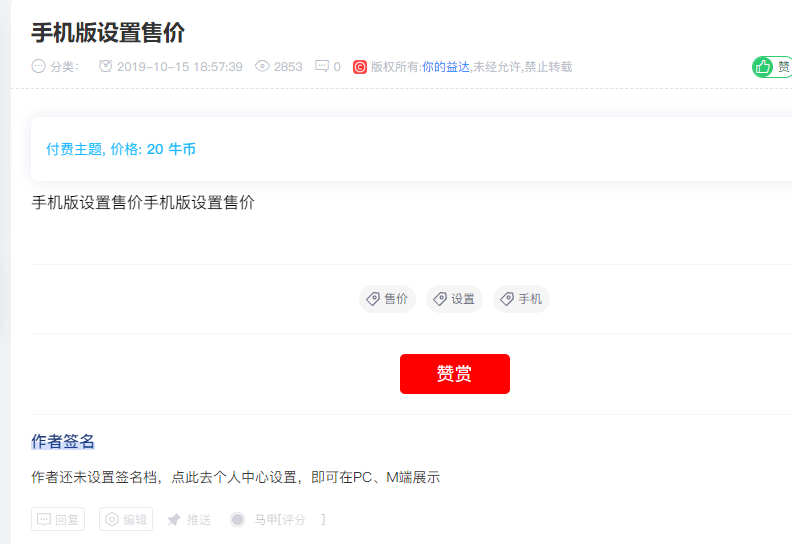792x544 pixels.
Task: Click the 点此去个人中心设置 signature text
Action: pos(234,477)
